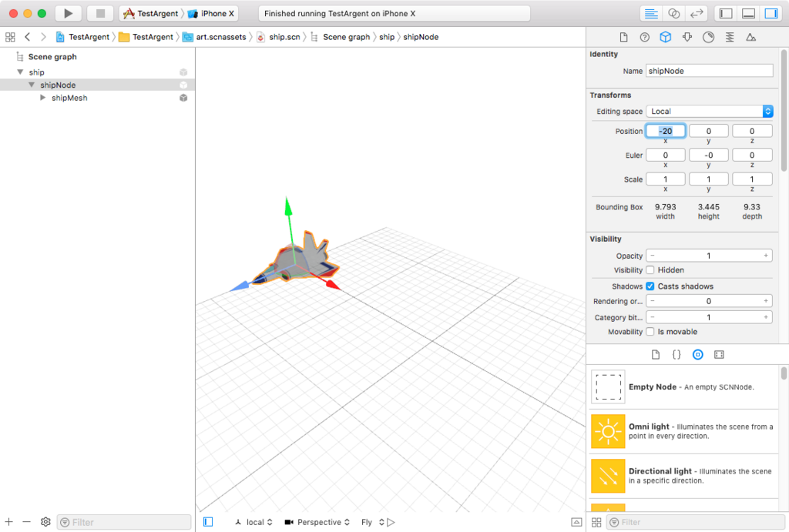The image size is (789, 532).
Task: Show the File Template library
Action: 655,354
